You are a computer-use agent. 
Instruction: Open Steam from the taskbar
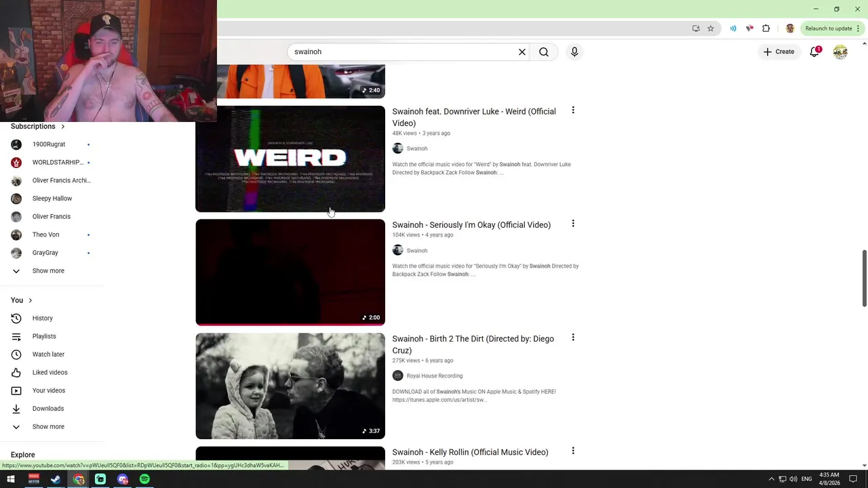pyautogui.click(x=56, y=479)
